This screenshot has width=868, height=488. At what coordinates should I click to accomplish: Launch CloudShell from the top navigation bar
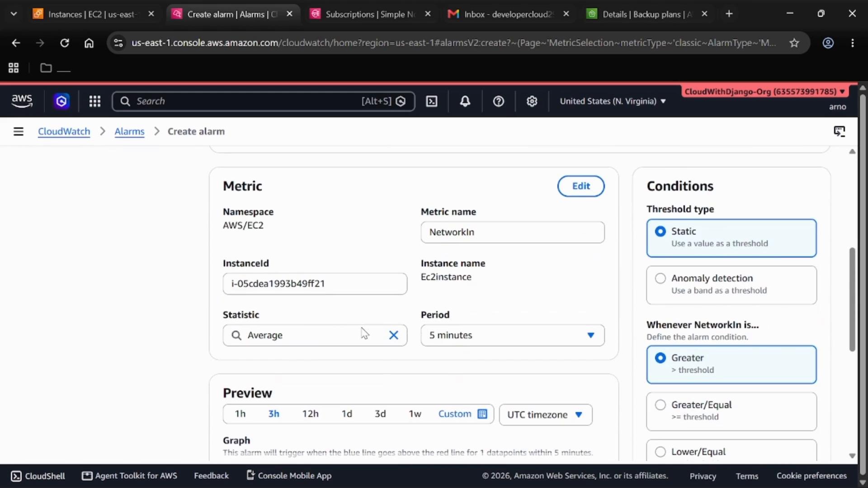coord(432,101)
